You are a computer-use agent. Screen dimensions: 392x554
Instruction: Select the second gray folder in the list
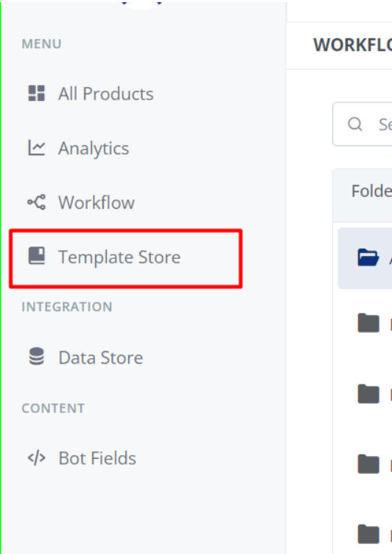[368, 394]
